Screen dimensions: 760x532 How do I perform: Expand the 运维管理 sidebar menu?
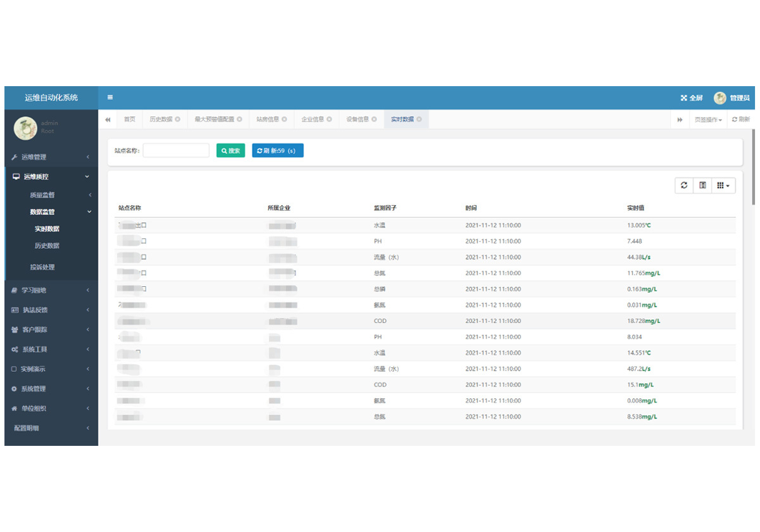point(51,157)
